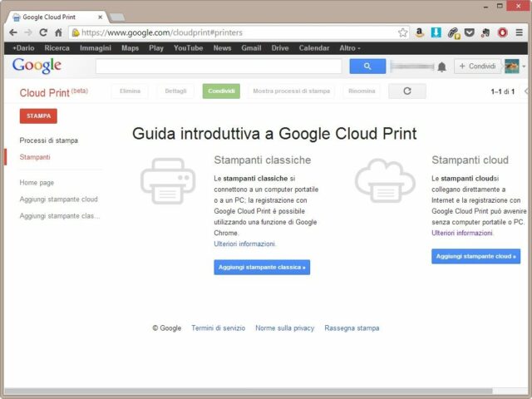532x399 pixels.
Task: Click Aggiungi stampante classica blue button
Action: coord(262,268)
